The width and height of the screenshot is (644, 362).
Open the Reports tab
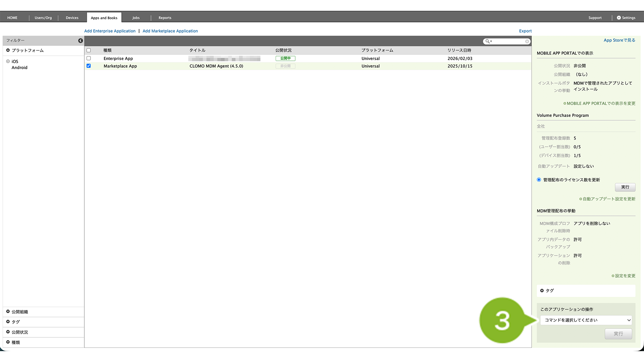165,18
